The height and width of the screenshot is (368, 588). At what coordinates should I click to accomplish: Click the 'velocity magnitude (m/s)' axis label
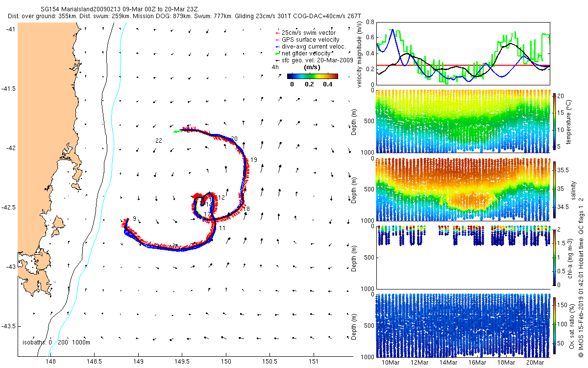(x=359, y=54)
